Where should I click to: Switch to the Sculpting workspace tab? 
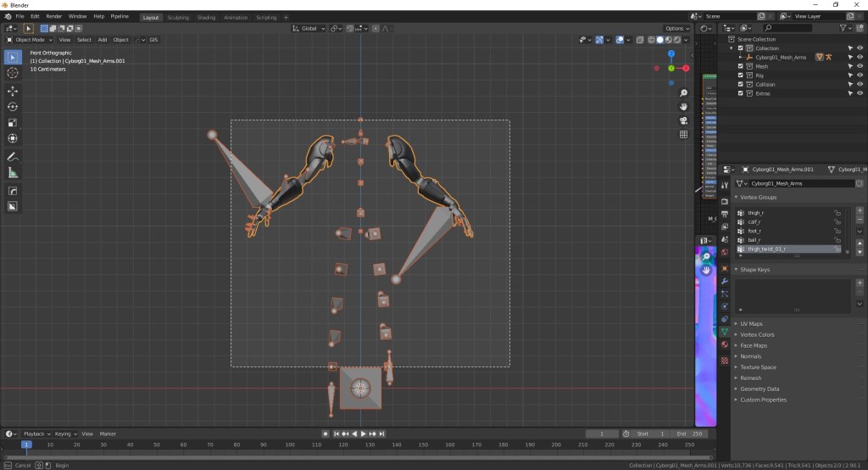tap(178, 17)
